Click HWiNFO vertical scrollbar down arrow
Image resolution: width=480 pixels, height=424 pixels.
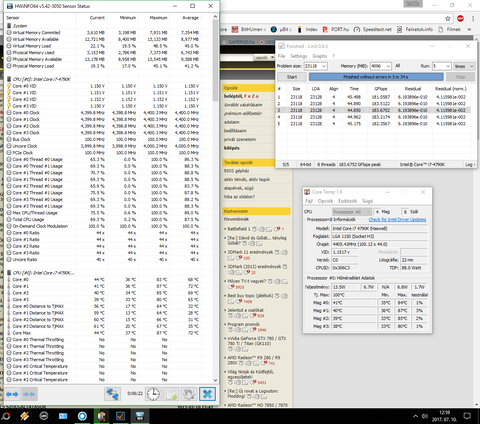(x=215, y=380)
